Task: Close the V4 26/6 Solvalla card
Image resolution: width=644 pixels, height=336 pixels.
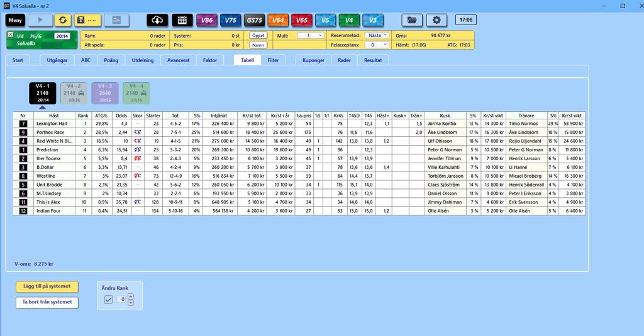Action: coord(11,35)
